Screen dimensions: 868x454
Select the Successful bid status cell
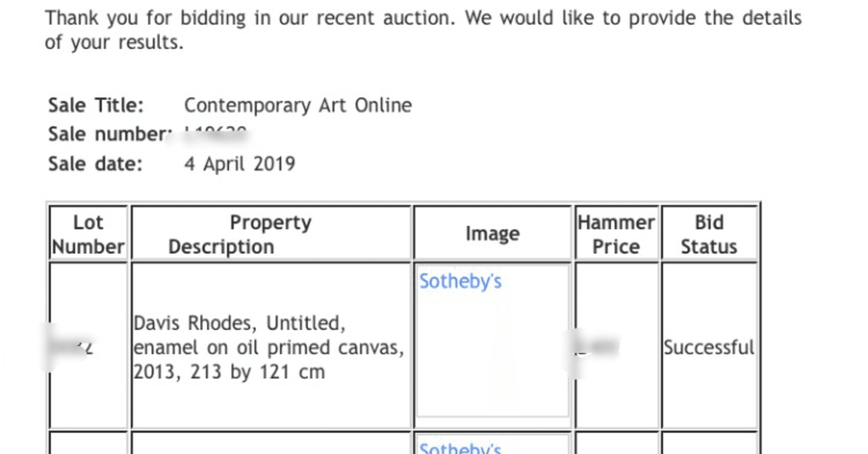709,347
